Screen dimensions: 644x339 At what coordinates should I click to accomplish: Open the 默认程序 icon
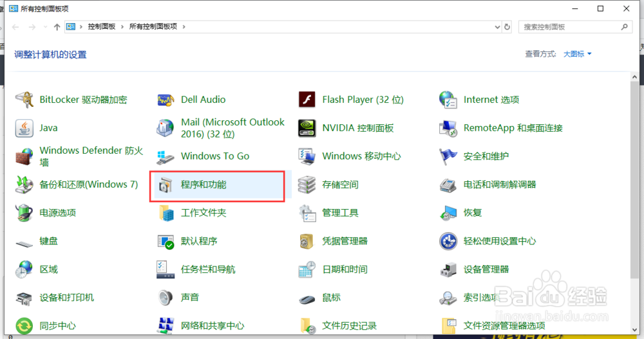[166, 241]
